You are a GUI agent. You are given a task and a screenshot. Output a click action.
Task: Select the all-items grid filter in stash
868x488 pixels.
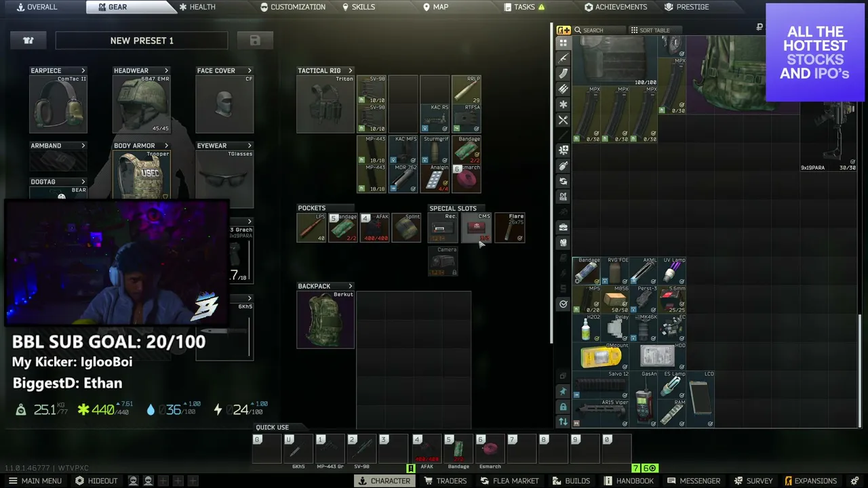(563, 42)
